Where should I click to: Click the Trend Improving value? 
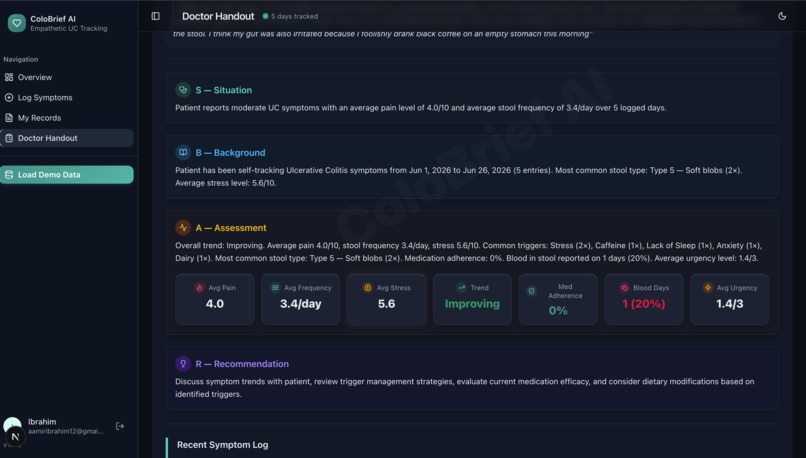tap(472, 304)
